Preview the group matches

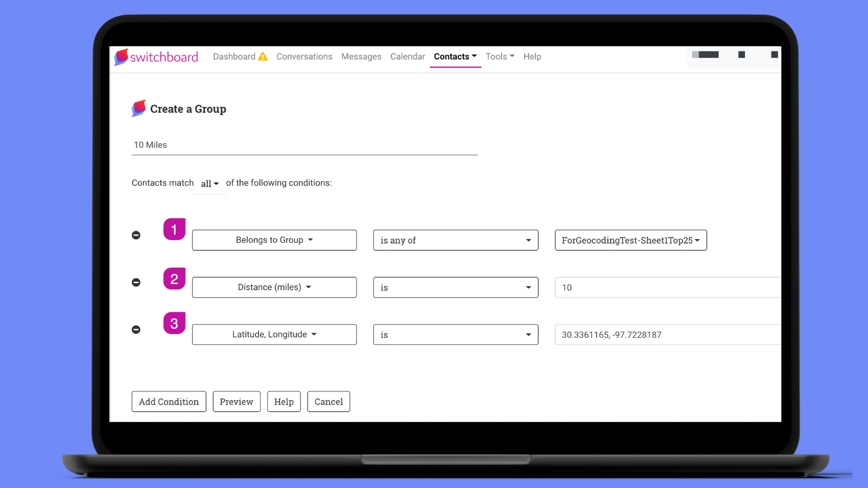(x=237, y=401)
